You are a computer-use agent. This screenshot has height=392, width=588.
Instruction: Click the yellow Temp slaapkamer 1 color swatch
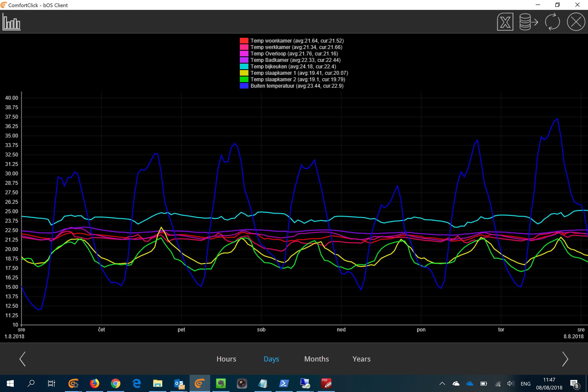(244, 73)
